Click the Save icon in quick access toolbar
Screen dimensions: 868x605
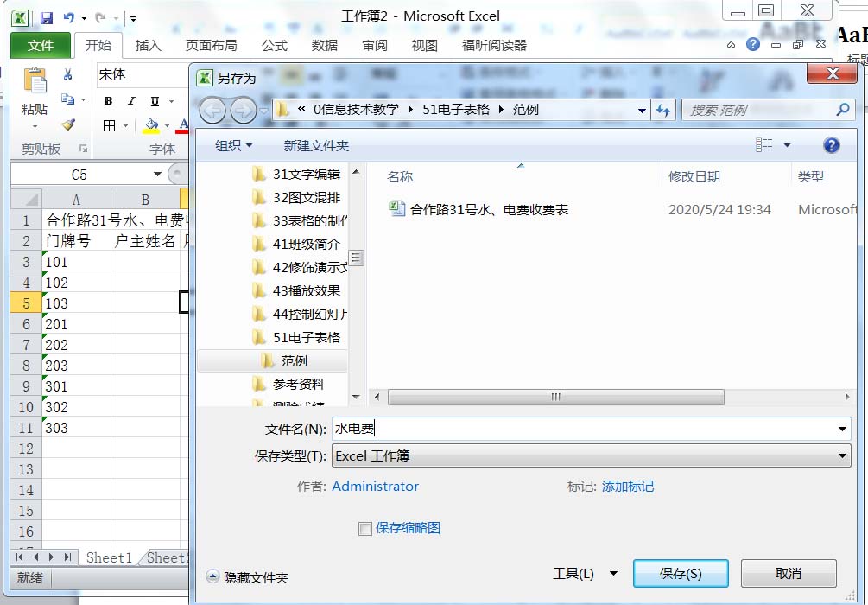pyautogui.click(x=47, y=17)
